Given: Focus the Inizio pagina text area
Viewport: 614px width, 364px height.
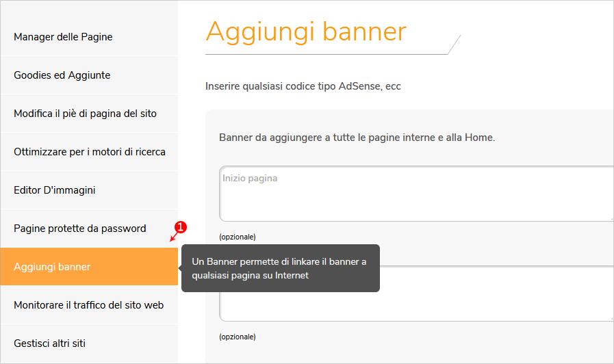Looking at the screenshot, I should tap(416, 194).
